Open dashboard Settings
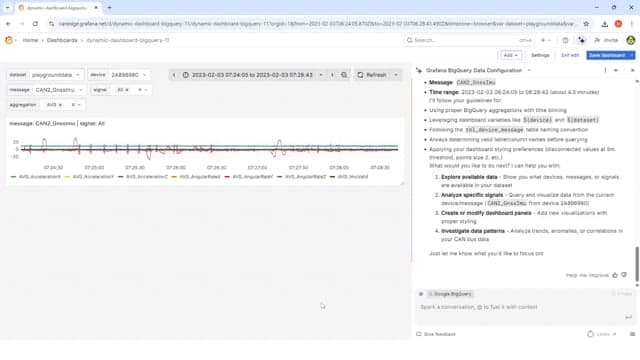Viewport: 640px width, 360px height. click(540, 55)
